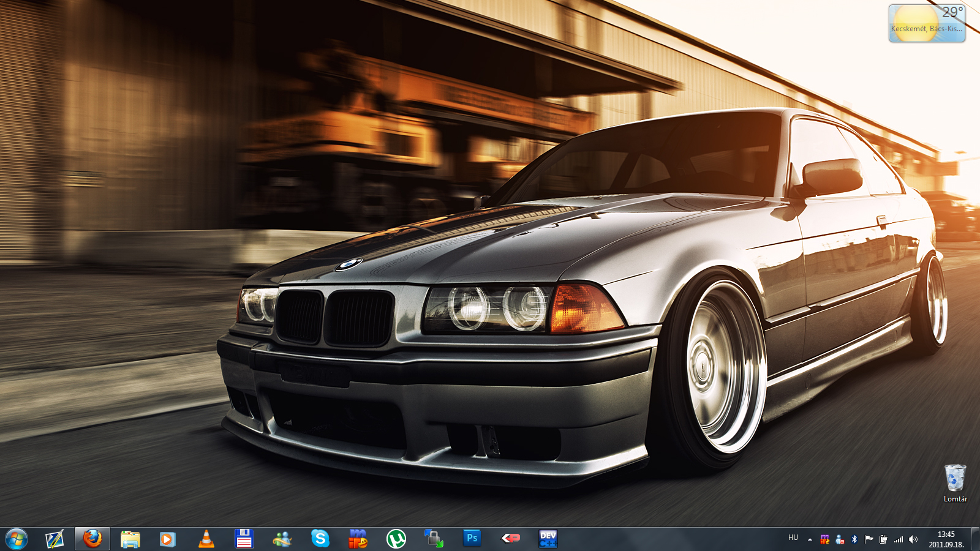Open the padlock network app in taskbar
Screen dimensions: 980x551
(x=434, y=539)
